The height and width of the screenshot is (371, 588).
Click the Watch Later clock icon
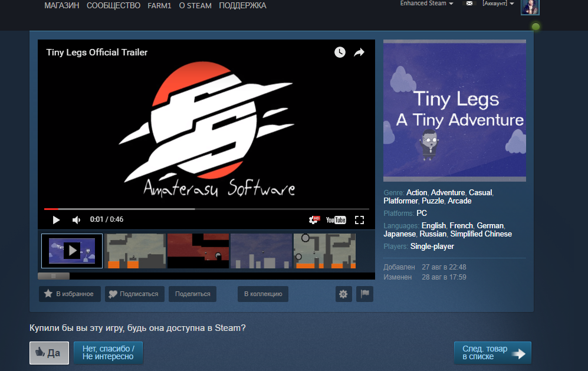pyautogui.click(x=340, y=52)
